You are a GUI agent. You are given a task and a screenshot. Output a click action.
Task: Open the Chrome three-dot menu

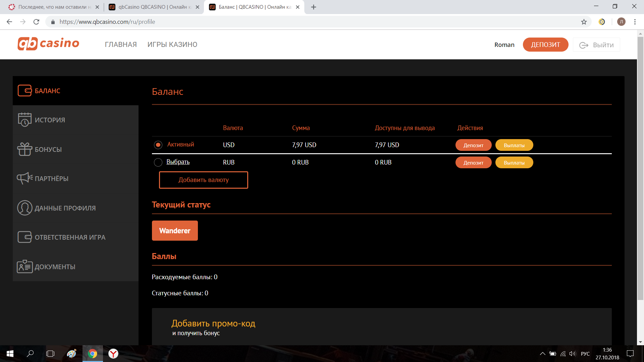click(x=635, y=22)
